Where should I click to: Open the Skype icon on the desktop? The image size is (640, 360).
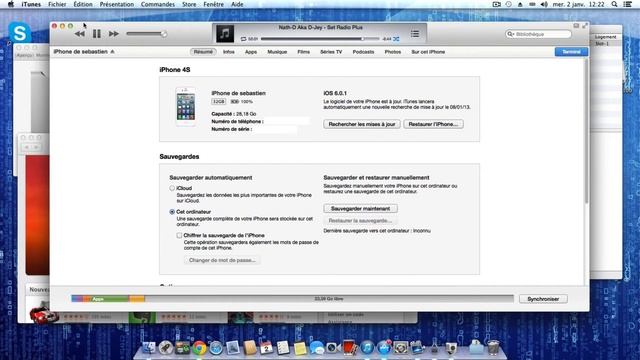click(x=20, y=32)
